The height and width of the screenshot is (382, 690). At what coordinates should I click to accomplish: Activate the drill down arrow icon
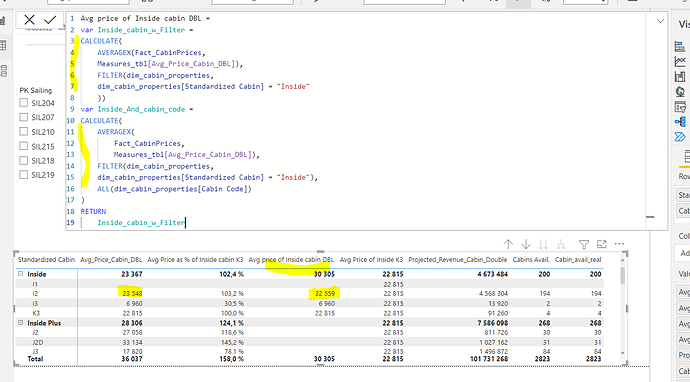tap(526, 244)
